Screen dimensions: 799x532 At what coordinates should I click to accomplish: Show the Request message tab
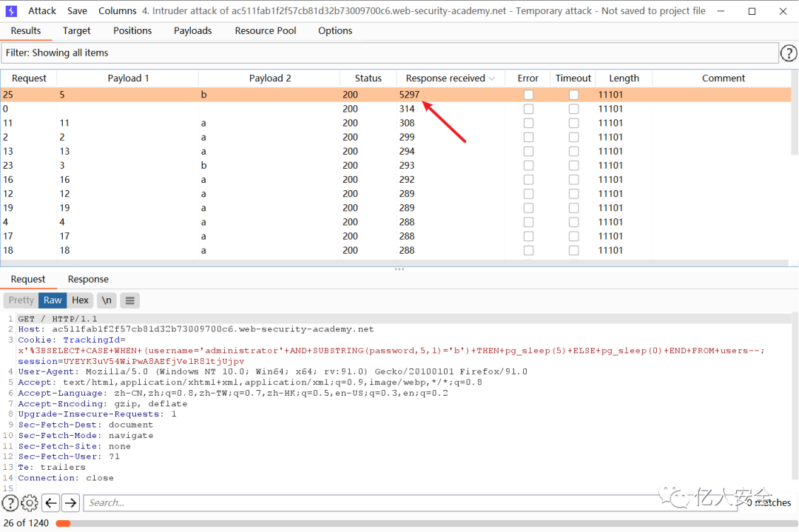(27, 279)
